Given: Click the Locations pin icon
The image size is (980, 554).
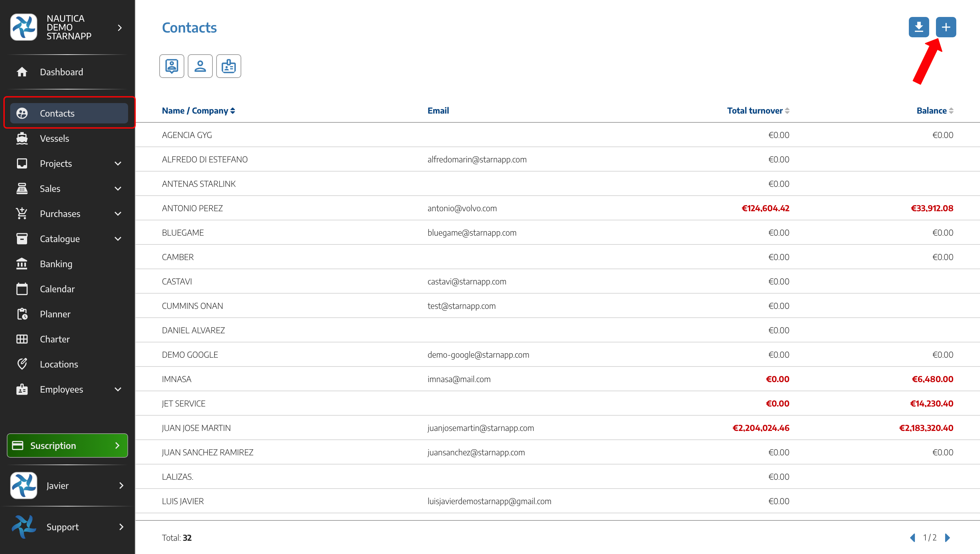Looking at the screenshot, I should point(22,364).
